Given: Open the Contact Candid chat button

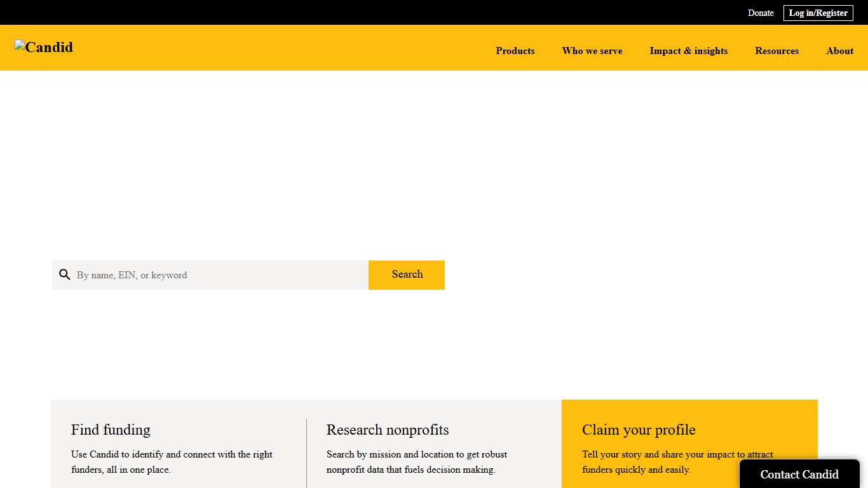Looking at the screenshot, I should click(x=799, y=474).
